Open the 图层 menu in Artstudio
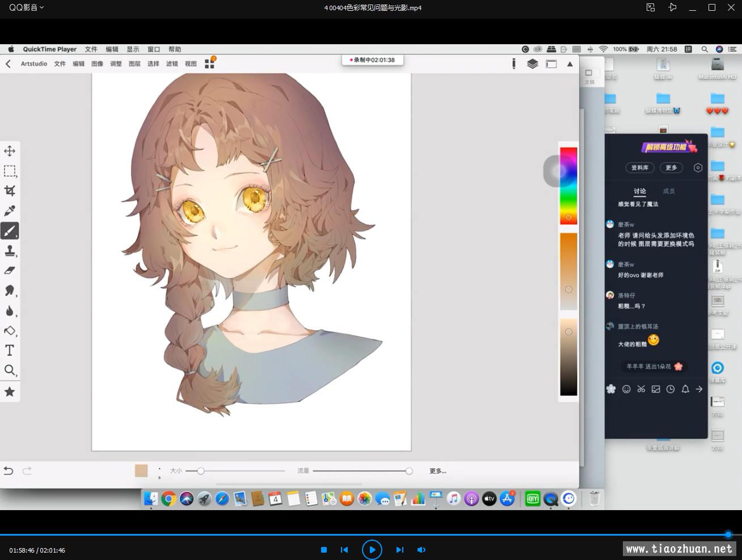 135,64
